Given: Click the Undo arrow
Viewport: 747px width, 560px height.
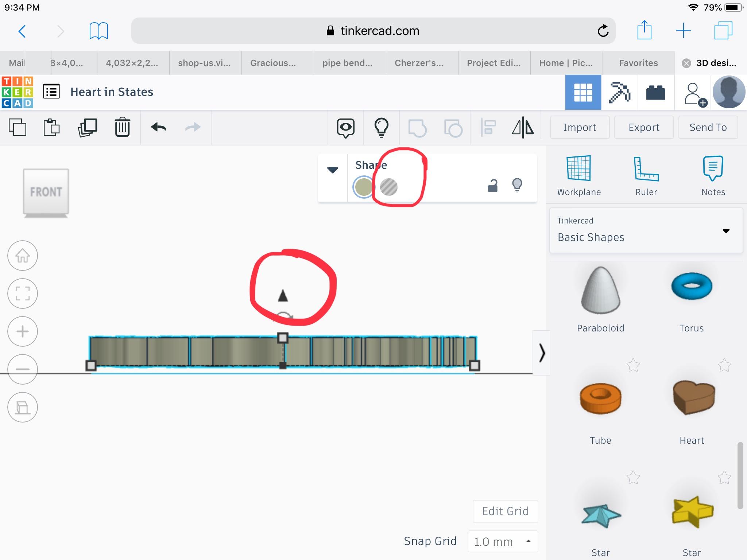Looking at the screenshot, I should [x=159, y=127].
